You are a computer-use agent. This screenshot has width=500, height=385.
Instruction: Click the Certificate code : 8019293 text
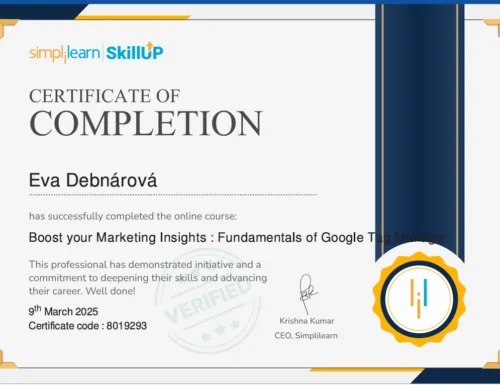(x=88, y=326)
